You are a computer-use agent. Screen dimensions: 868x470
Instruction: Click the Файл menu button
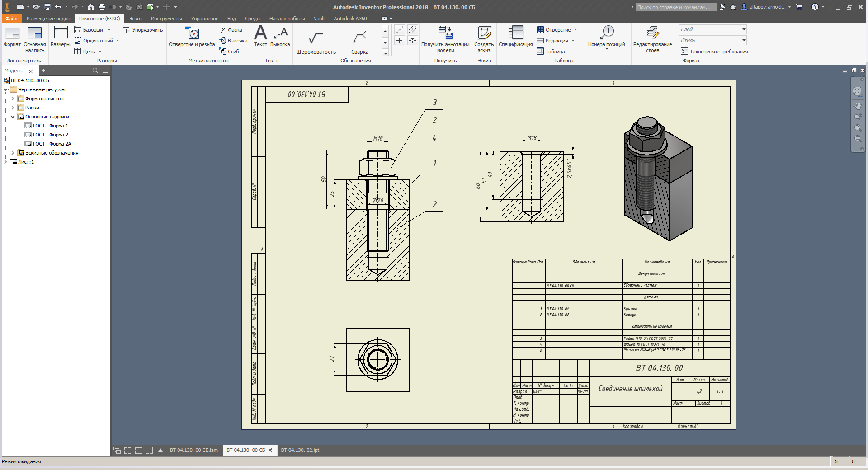point(11,19)
